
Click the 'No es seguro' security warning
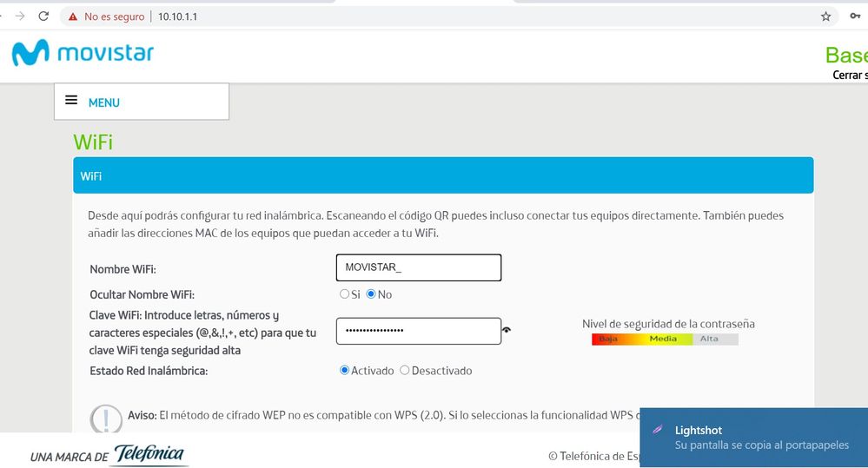[107, 16]
